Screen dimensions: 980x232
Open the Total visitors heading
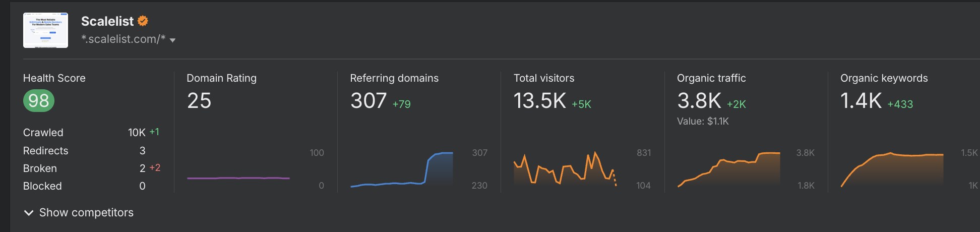[x=544, y=78]
